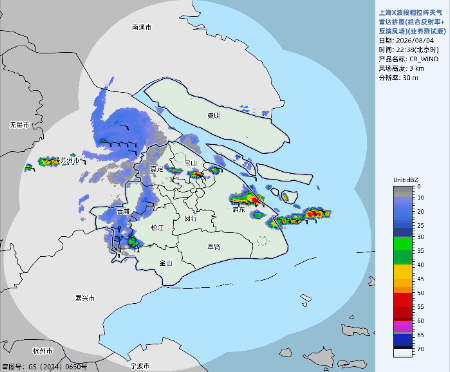
Task: Select the 奉贤 district label
Action: pos(214,247)
